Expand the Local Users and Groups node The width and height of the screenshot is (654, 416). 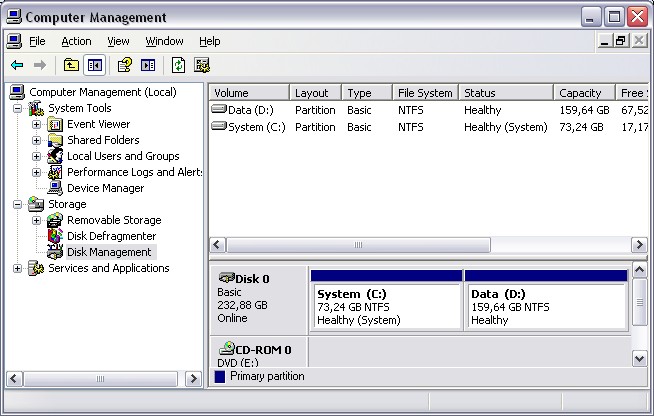[37, 156]
